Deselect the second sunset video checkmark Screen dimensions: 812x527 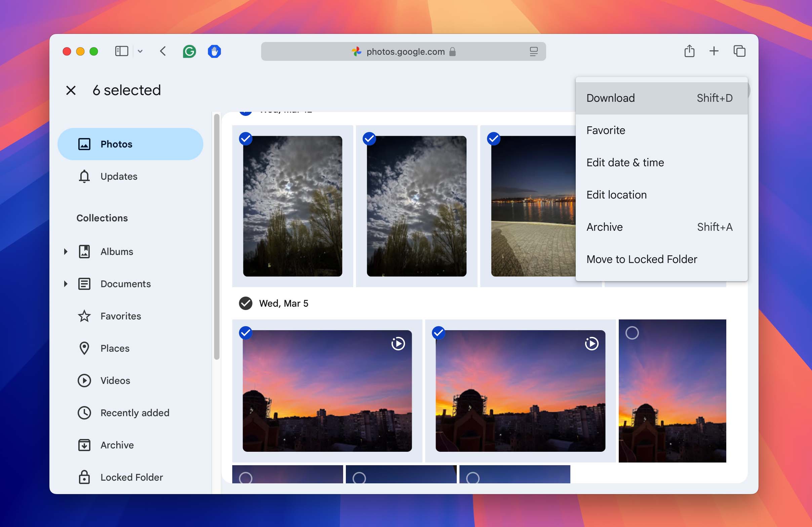(438, 333)
